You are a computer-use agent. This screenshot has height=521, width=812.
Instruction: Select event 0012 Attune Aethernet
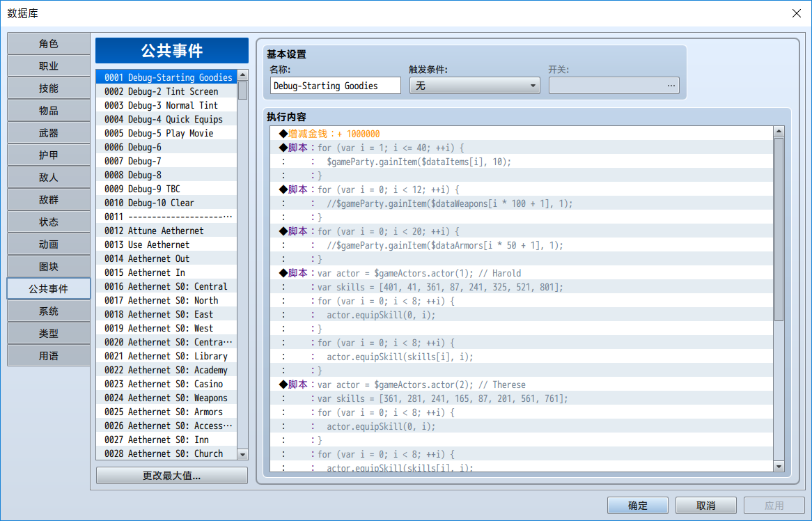pos(166,231)
